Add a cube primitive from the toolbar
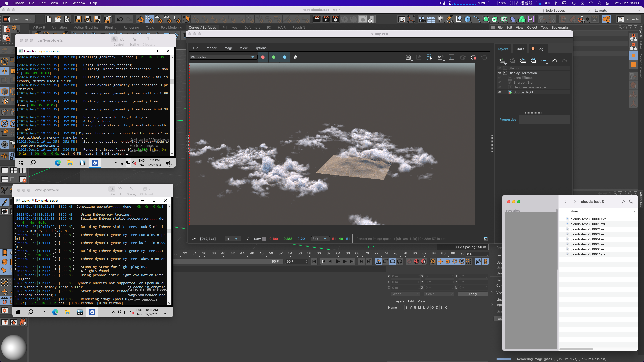Image resolution: width=644 pixels, height=362 pixels. [x=467, y=19]
